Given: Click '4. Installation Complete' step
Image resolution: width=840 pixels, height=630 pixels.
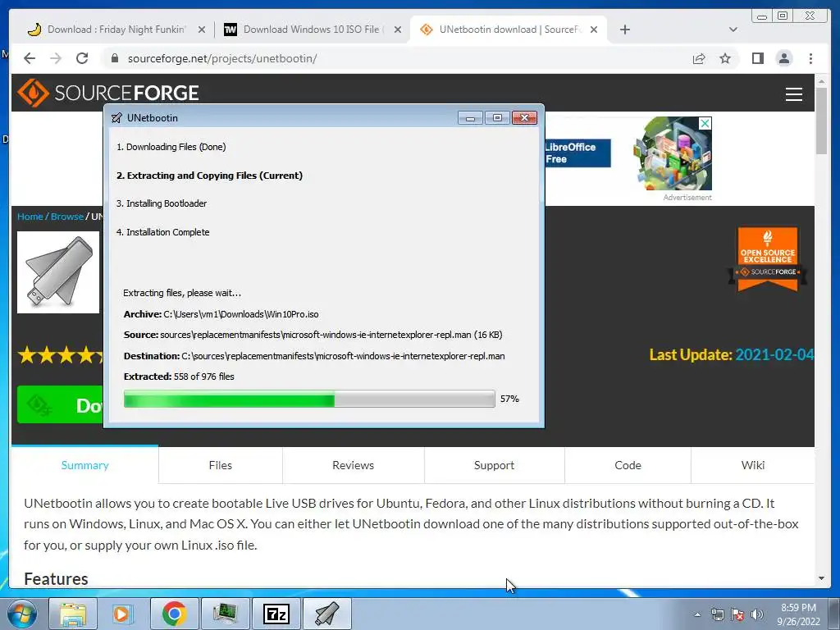Looking at the screenshot, I should (x=163, y=232).
